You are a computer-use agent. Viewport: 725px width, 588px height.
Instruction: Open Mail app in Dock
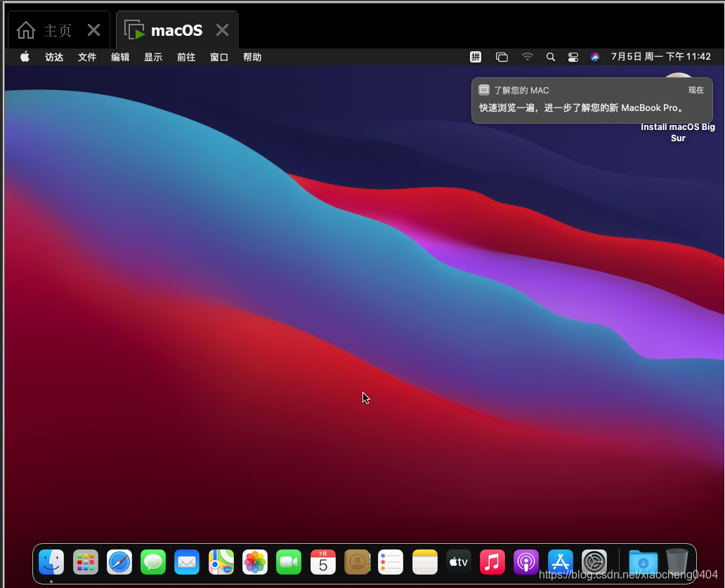point(187,562)
